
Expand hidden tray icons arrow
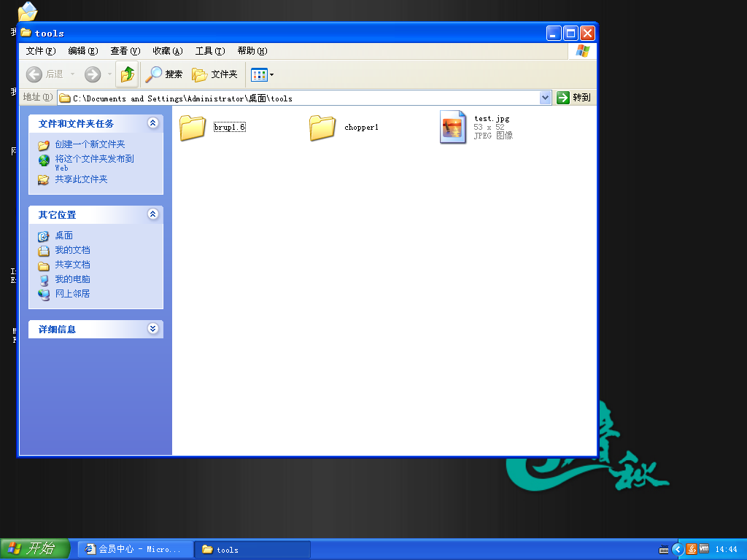click(678, 550)
